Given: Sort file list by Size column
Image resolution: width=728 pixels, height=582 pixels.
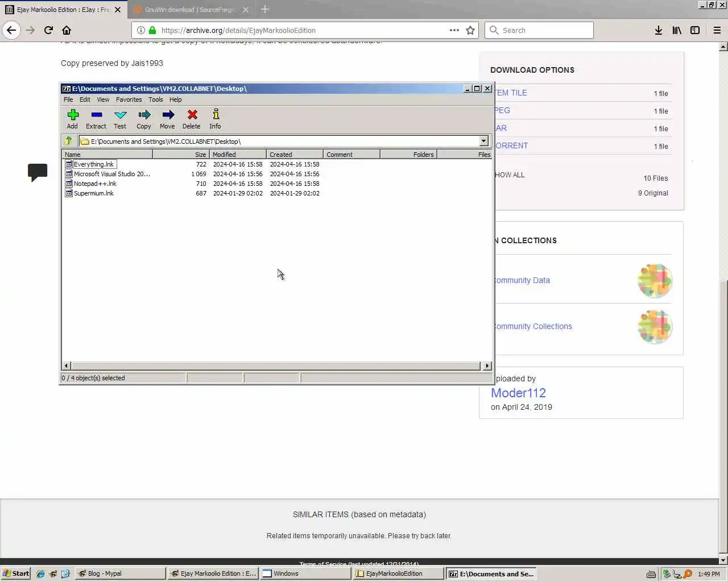Looking at the screenshot, I should pos(181,155).
